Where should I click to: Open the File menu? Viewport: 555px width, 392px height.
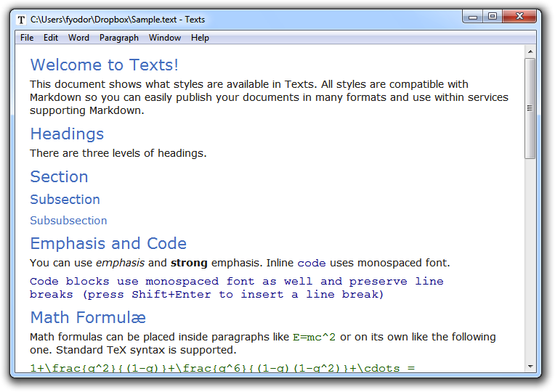pyautogui.click(x=27, y=38)
